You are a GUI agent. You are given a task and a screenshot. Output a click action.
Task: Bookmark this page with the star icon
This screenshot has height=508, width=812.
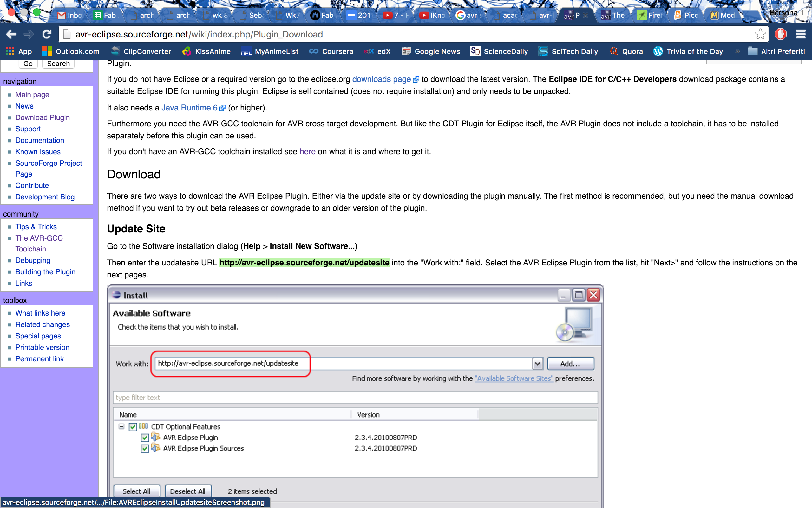click(x=760, y=34)
